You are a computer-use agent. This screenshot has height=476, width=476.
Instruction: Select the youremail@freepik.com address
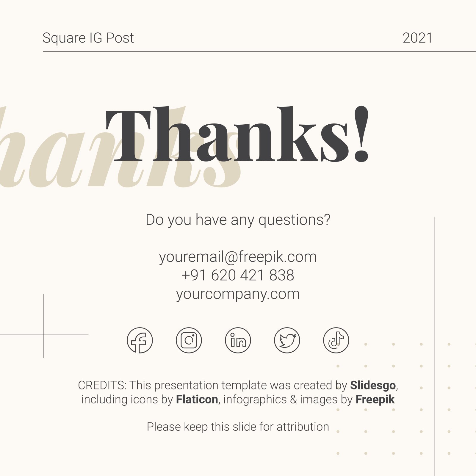[238, 257]
